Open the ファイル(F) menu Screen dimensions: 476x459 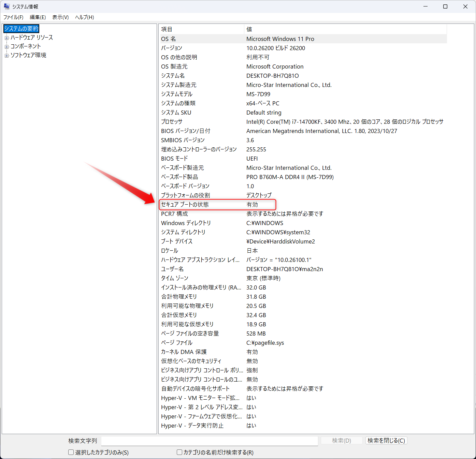pos(13,17)
